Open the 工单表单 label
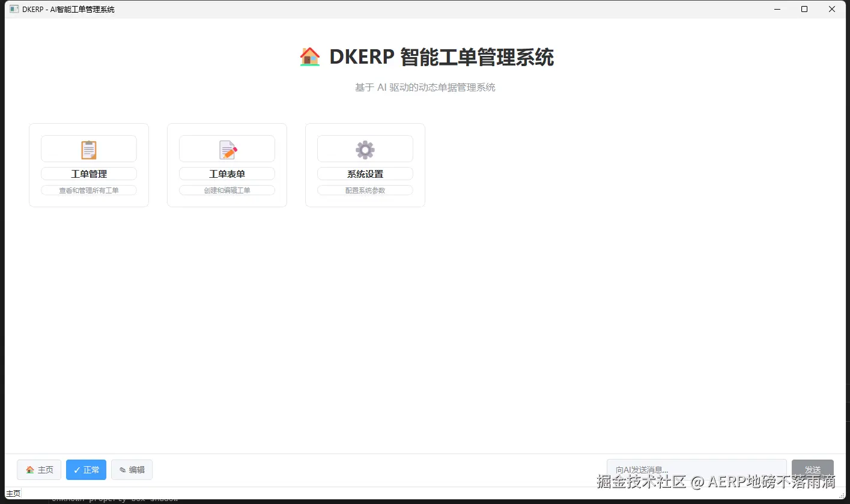Viewport: 850px width, 504px height. pos(227,174)
